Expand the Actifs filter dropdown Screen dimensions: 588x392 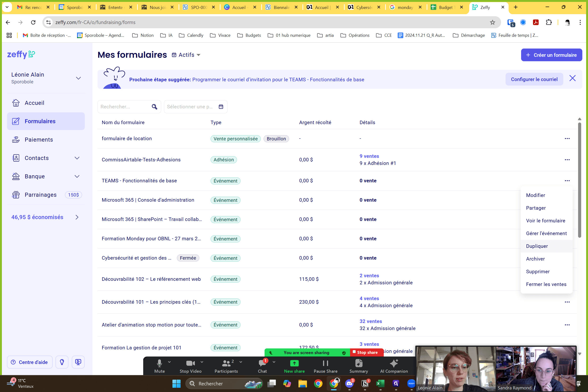[x=186, y=55]
